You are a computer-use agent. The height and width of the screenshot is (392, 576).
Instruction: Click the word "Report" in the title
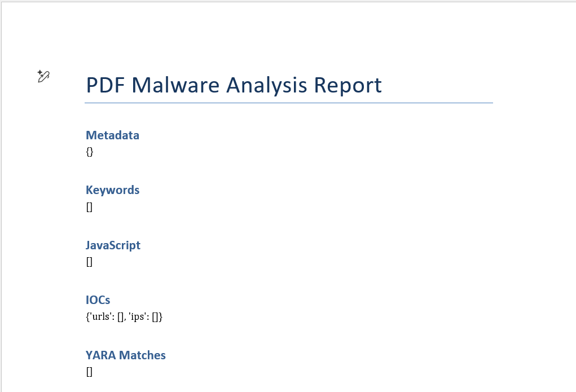[x=348, y=85]
